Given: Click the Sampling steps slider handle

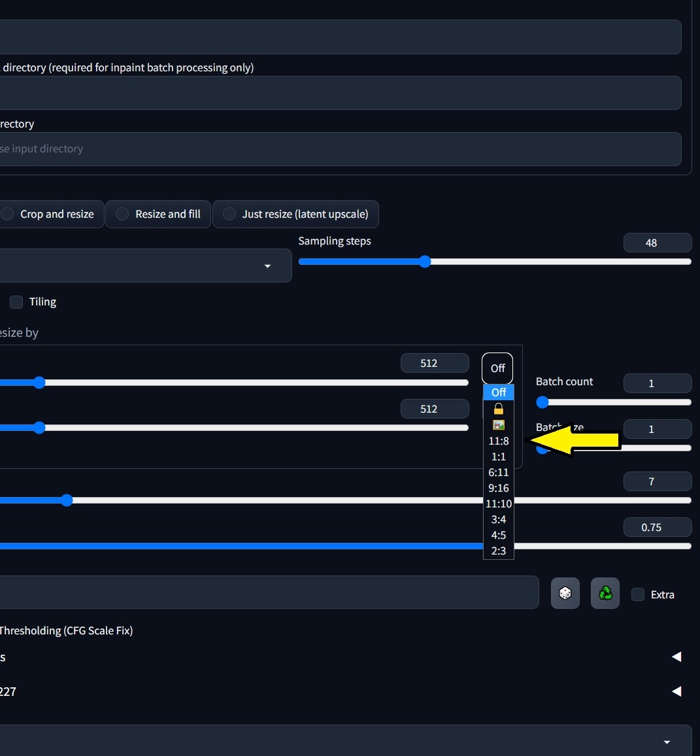Looking at the screenshot, I should [425, 261].
